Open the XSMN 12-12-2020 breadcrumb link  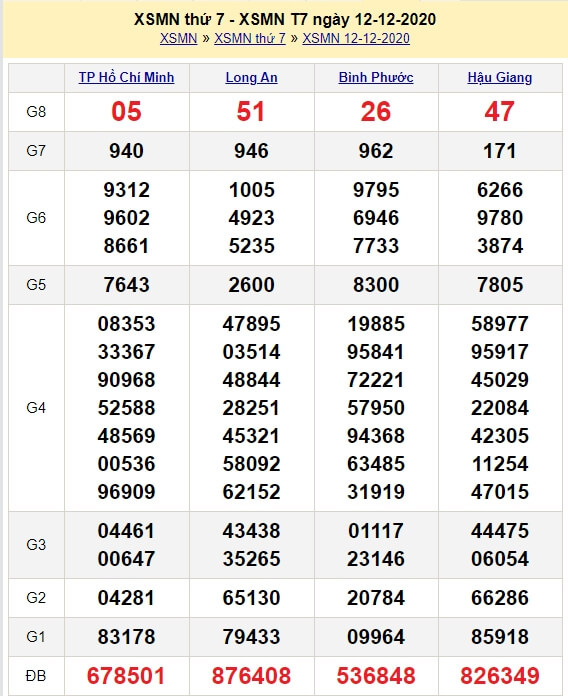pyautogui.click(x=356, y=38)
